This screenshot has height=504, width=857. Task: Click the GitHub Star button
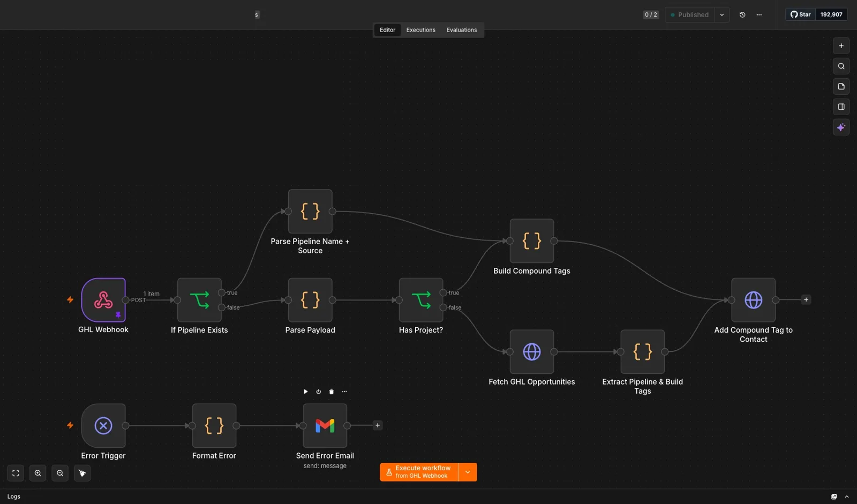click(800, 14)
